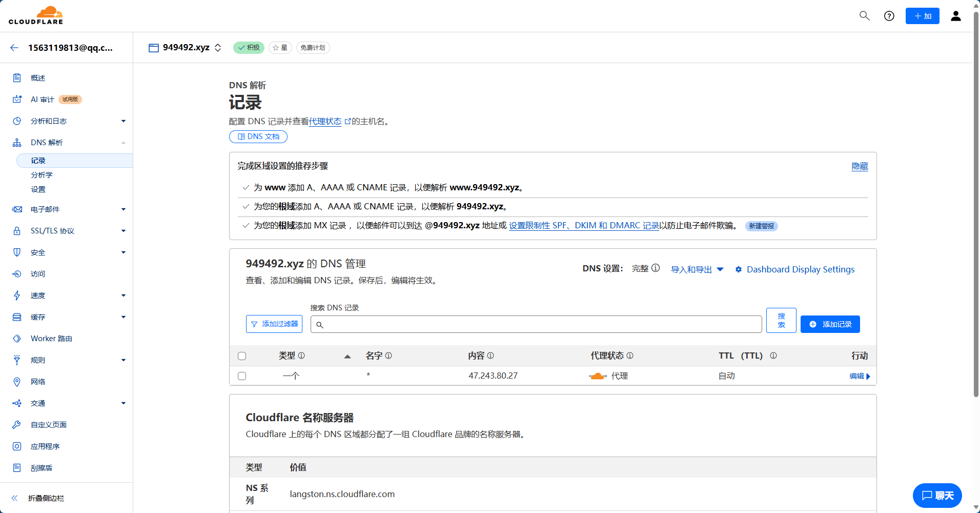Expand the 交通 menu
The image size is (980, 513).
pos(124,403)
